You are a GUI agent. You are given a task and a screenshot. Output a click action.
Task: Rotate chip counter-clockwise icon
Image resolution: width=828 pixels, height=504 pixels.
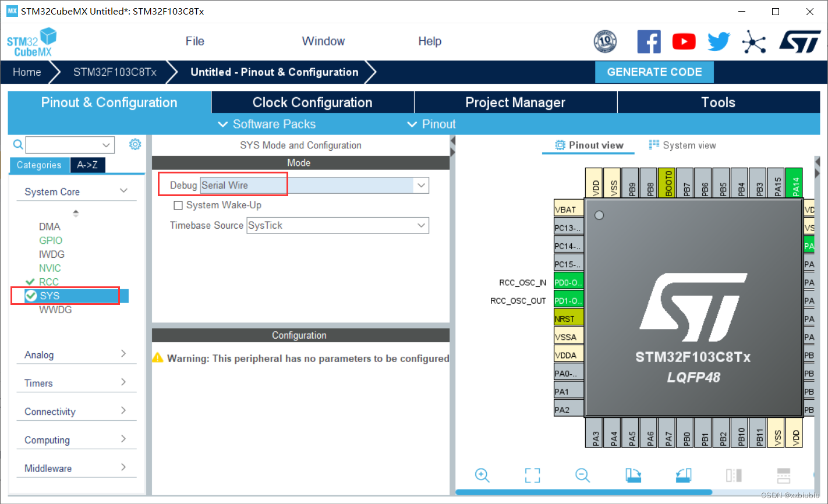coord(684,475)
